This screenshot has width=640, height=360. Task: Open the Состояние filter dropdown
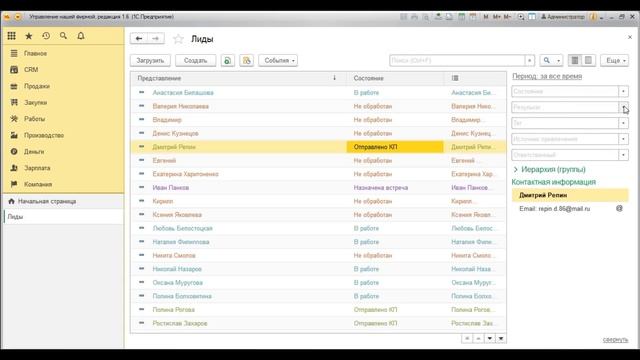[623, 91]
